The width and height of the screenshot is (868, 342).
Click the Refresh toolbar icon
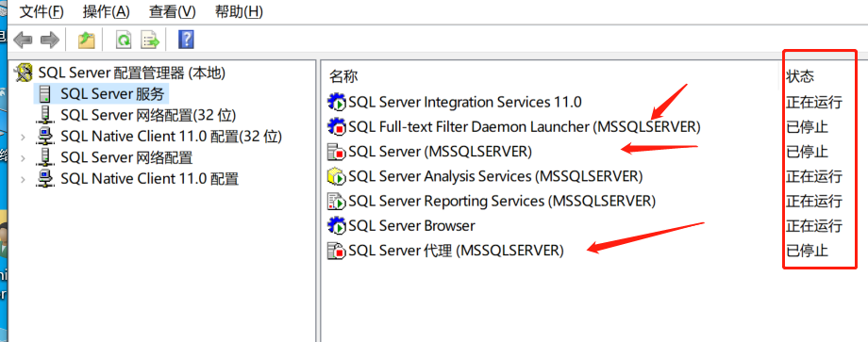click(124, 40)
